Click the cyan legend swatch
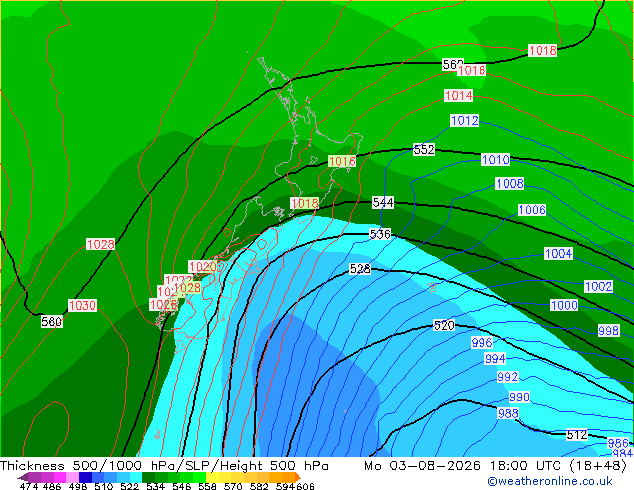The width and height of the screenshot is (634, 490). [x=136, y=477]
